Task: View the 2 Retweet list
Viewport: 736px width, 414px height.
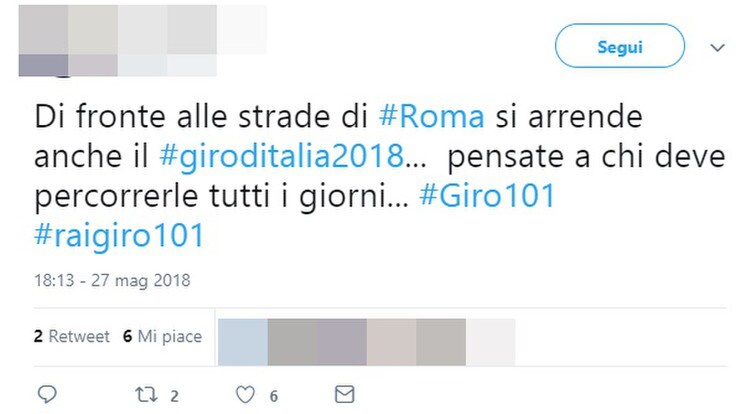Action: point(71,336)
